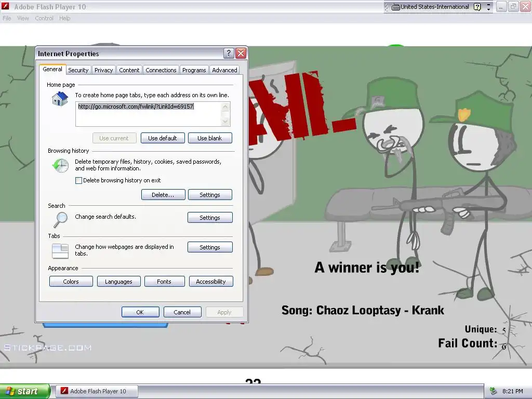Click the language bar keyboard icon
The image size is (532, 399).
pos(395,7)
